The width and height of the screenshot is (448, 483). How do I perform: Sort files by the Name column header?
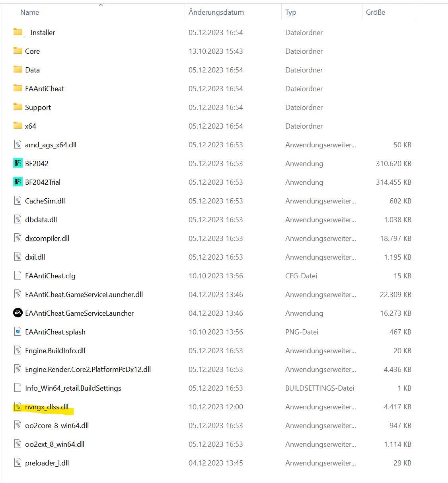point(30,12)
